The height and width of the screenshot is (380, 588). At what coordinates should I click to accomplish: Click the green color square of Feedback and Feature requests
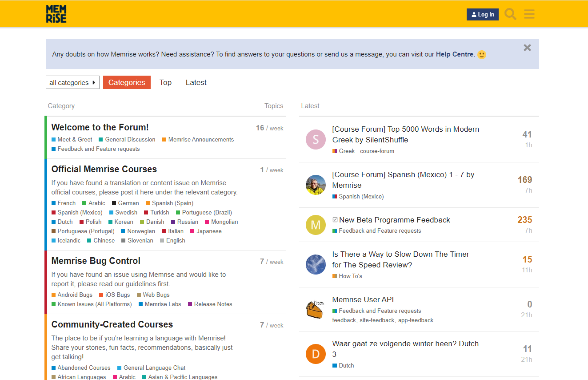tap(335, 230)
